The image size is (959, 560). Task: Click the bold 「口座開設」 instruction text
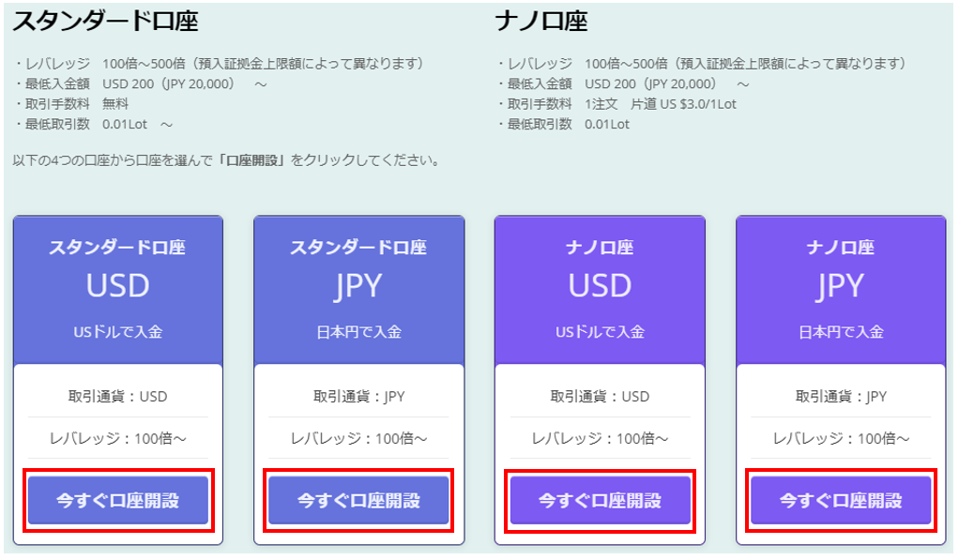pyautogui.click(x=251, y=160)
